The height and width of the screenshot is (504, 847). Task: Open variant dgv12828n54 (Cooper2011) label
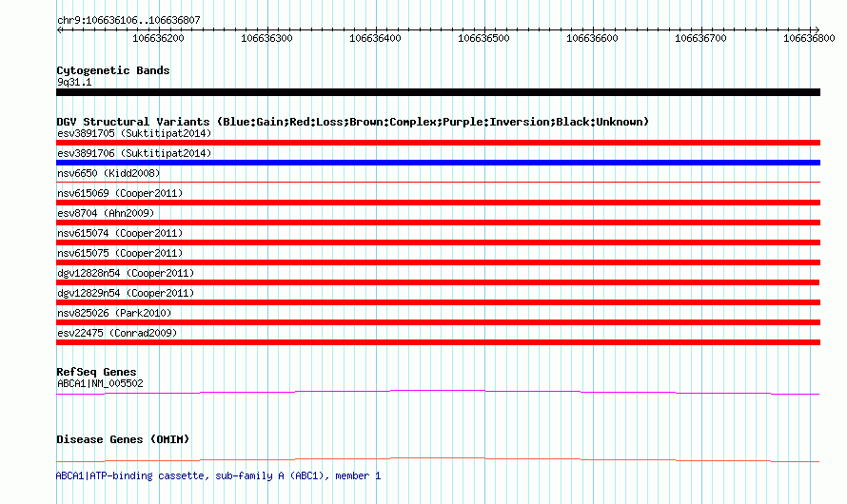point(126,273)
